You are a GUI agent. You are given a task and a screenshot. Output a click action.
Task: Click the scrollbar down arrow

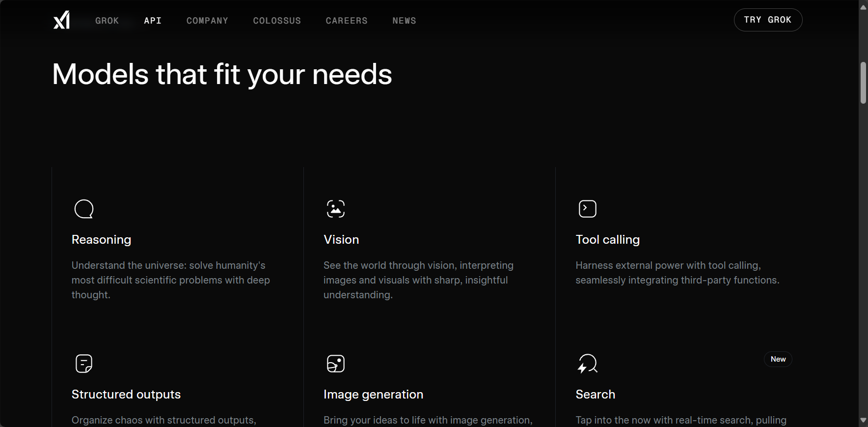pyautogui.click(x=863, y=420)
